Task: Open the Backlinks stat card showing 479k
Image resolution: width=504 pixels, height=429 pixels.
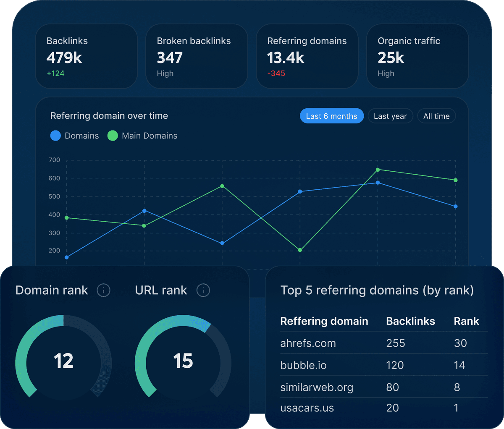Action: (x=87, y=56)
